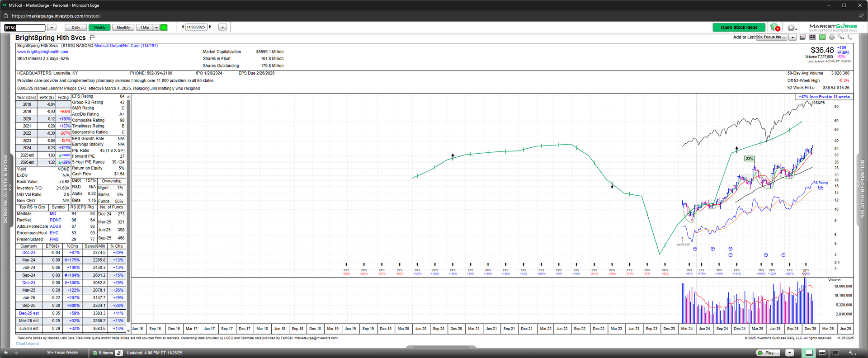Click the green chart line icon

point(822,37)
